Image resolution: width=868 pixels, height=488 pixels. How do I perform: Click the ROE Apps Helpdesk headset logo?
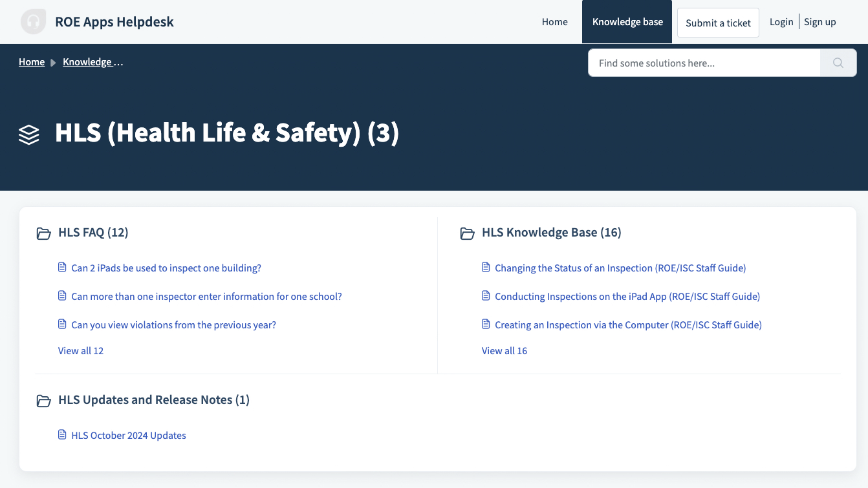coord(34,22)
